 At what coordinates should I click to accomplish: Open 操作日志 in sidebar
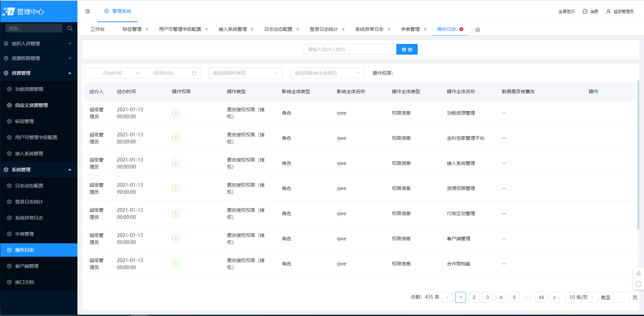click(x=39, y=250)
